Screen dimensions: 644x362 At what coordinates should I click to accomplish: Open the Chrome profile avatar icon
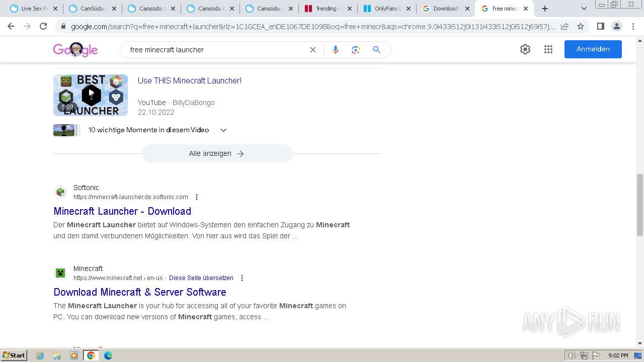[616, 26]
